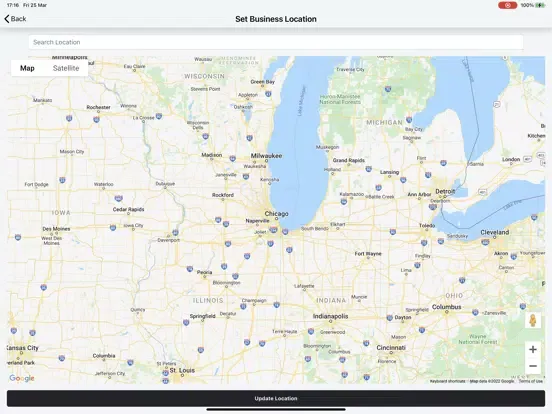Click the Dayton label on map

tap(403, 317)
